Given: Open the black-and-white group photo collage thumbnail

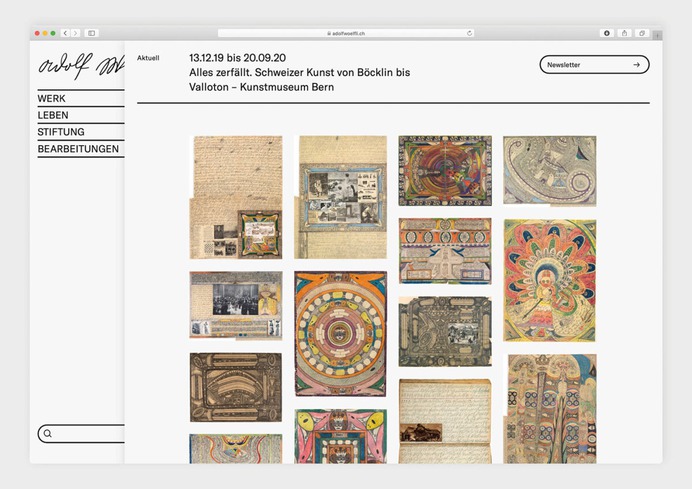Looking at the screenshot, I should 235,304.
